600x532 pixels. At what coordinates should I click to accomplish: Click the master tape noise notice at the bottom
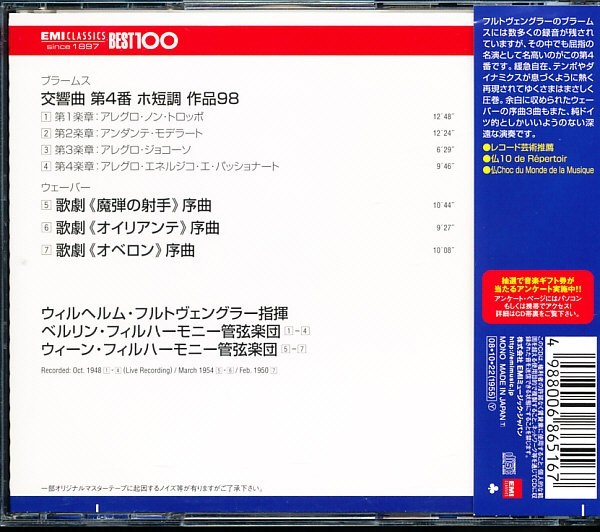click(152, 489)
